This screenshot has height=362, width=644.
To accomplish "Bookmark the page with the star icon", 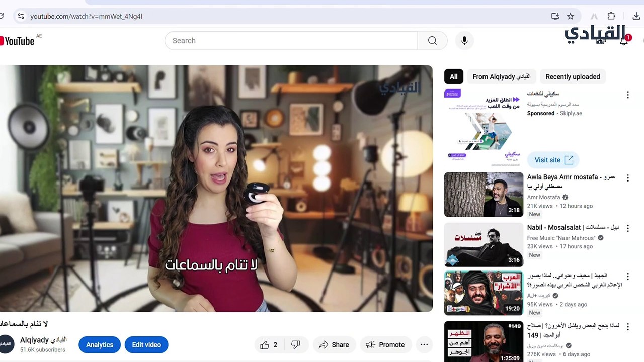I will click(570, 16).
